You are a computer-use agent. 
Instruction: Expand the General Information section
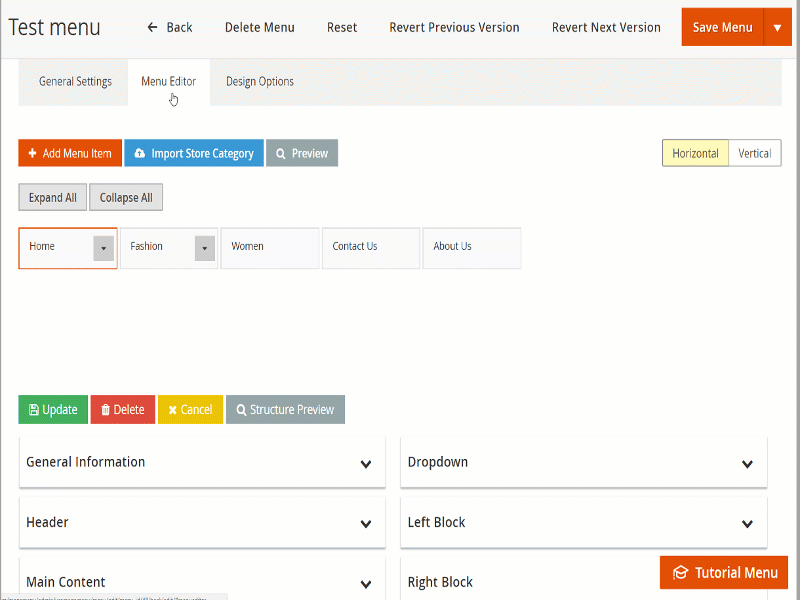click(365, 464)
